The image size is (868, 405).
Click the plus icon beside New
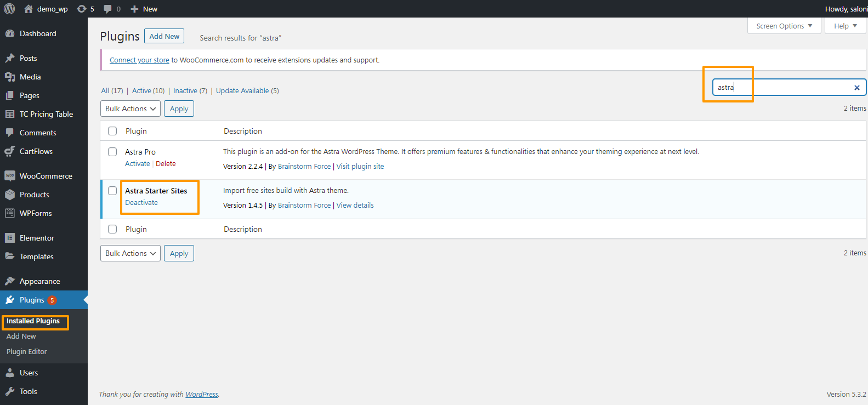134,9
